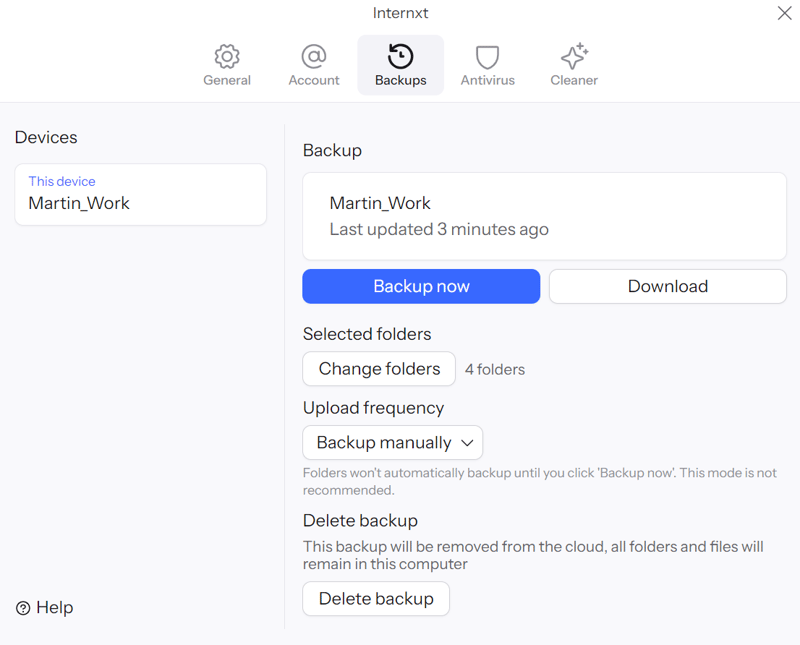Click the Antivirus shield icon
800x645 pixels.
pyautogui.click(x=487, y=56)
